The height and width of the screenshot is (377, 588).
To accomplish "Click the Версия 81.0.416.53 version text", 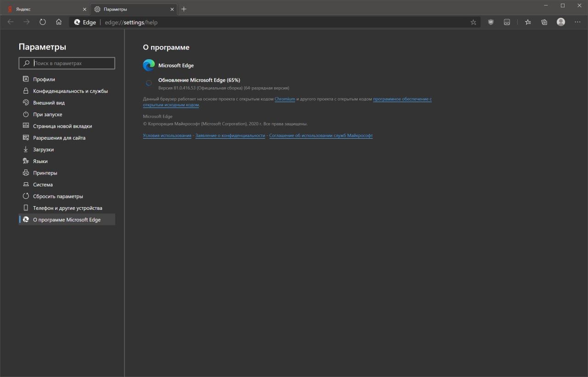I will coord(224,88).
